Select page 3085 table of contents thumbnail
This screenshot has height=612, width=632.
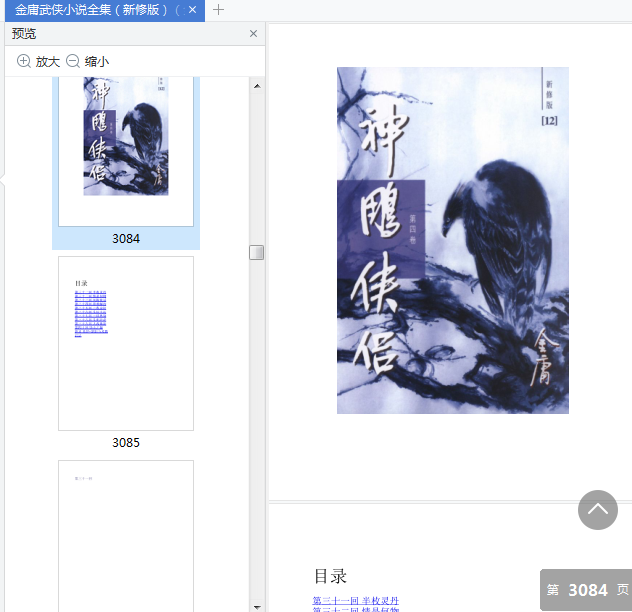tap(126, 343)
